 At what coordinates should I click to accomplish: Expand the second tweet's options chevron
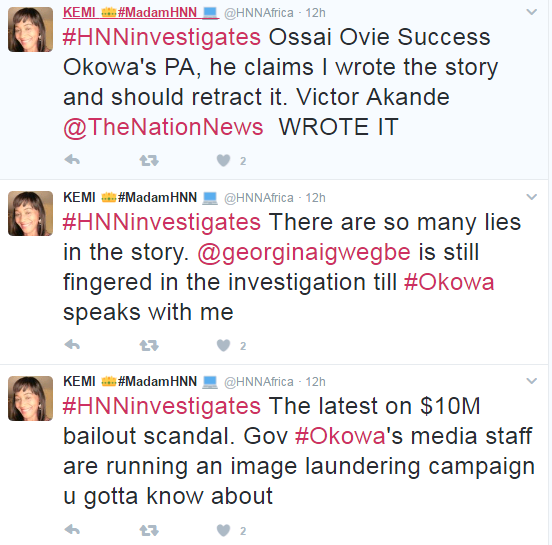(531, 197)
